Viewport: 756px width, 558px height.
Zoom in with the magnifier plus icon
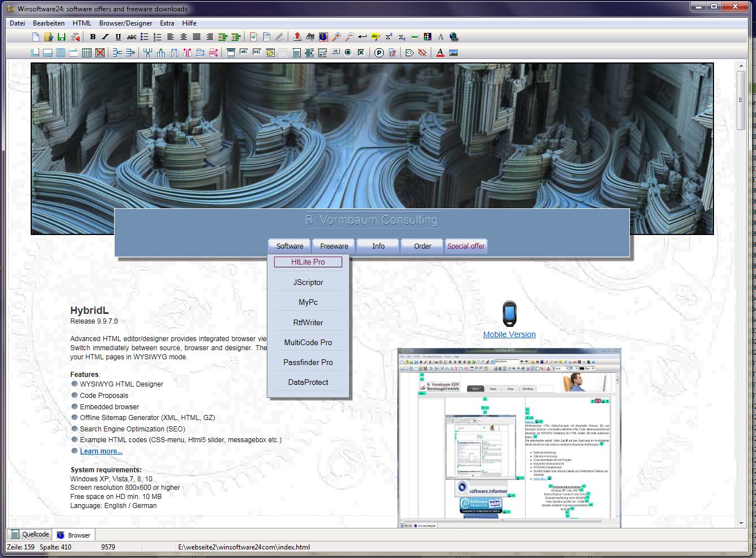[337, 37]
